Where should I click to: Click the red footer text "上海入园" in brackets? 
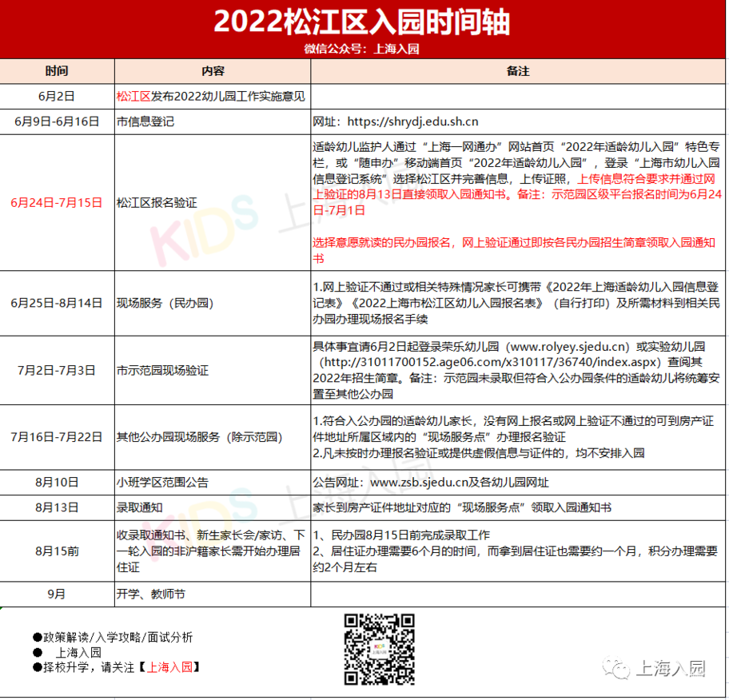coord(169,667)
